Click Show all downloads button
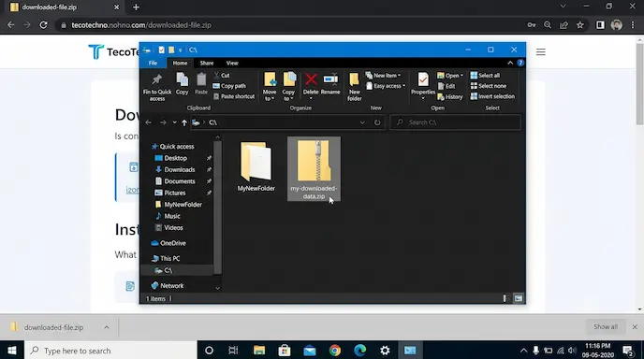The height and width of the screenshot is (359, 644). pos(606,327)
